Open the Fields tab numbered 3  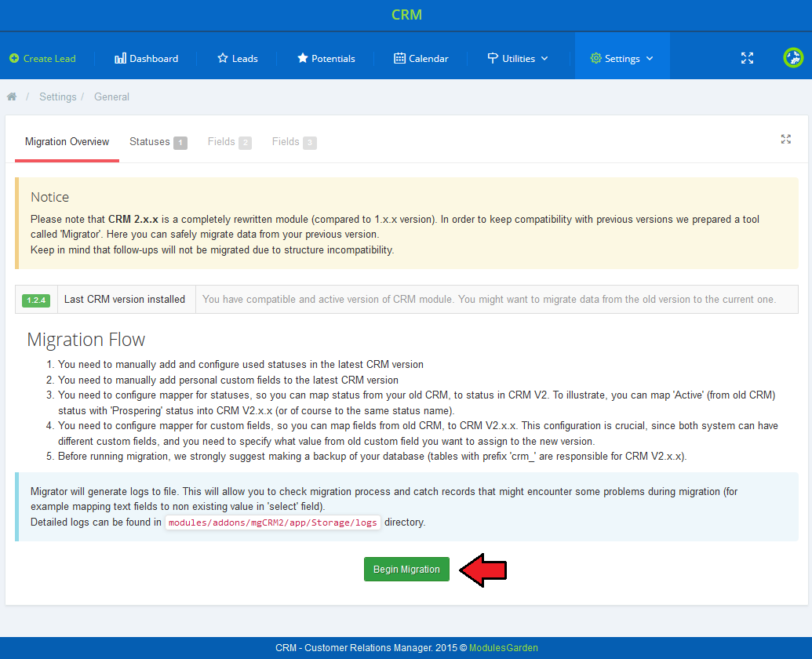tap(294, 142)
